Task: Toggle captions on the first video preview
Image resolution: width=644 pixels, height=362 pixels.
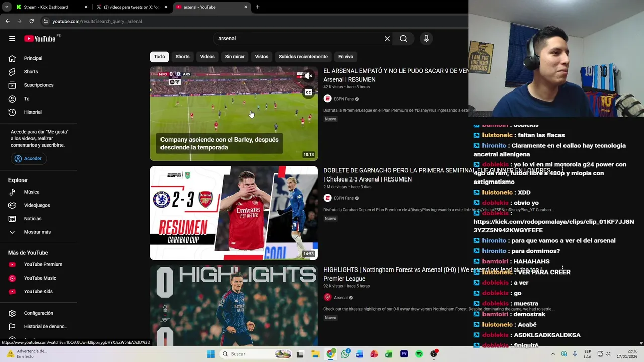Action: click(308, 92)
